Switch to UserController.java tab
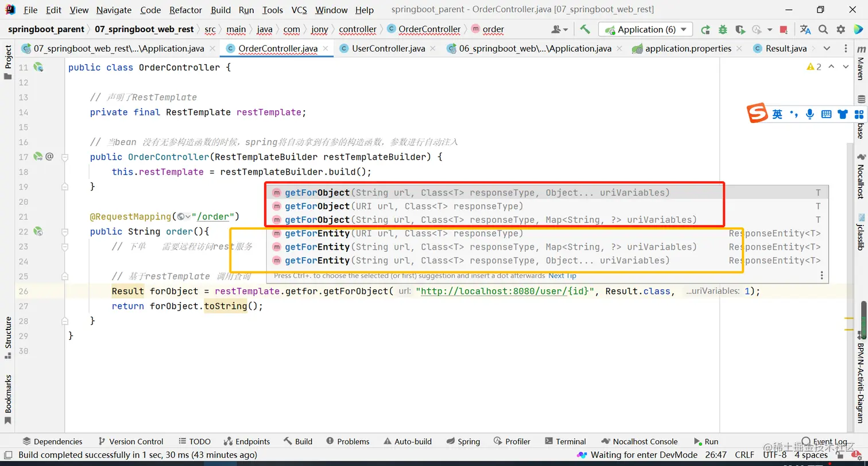868x466 pixels. point(389,48)
